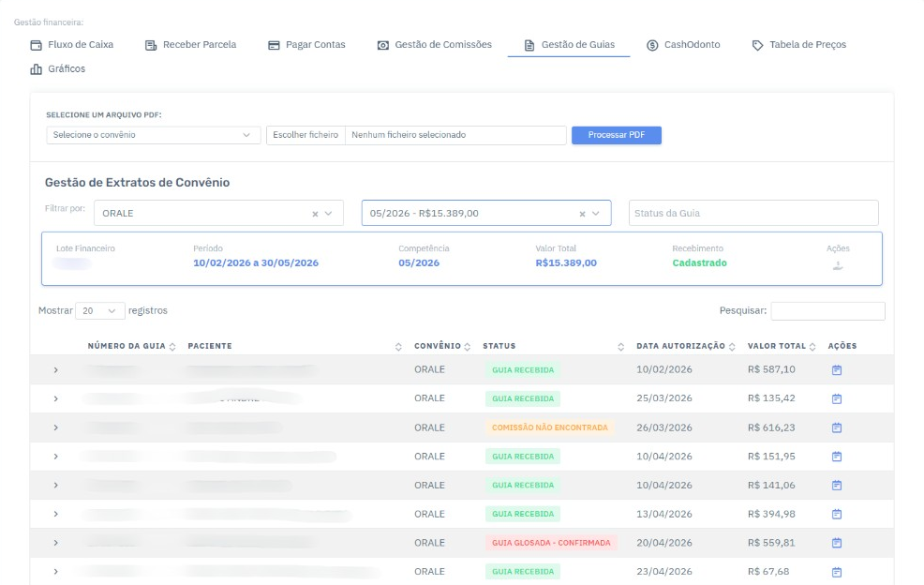Click the Cadastrado recebimento status
924x585 pixels.
click(699, 263)
